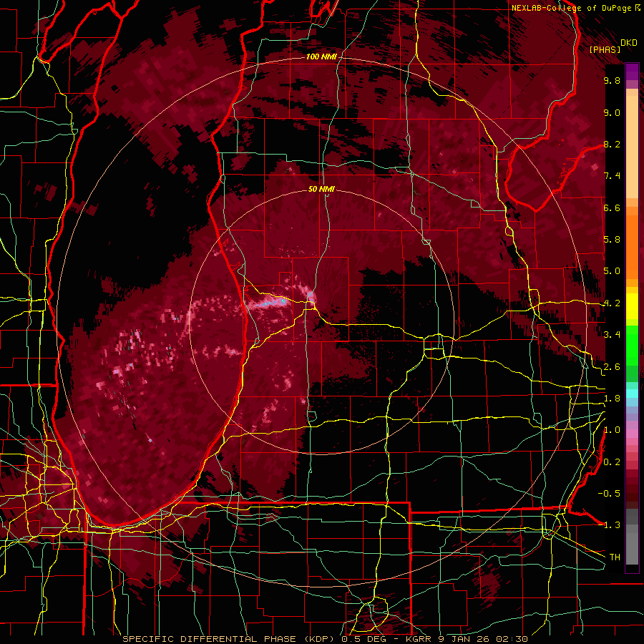The width and height of the screenshot is (644, 644).
Task: Click the purple top segment of color bar
Action: point(632,72)
